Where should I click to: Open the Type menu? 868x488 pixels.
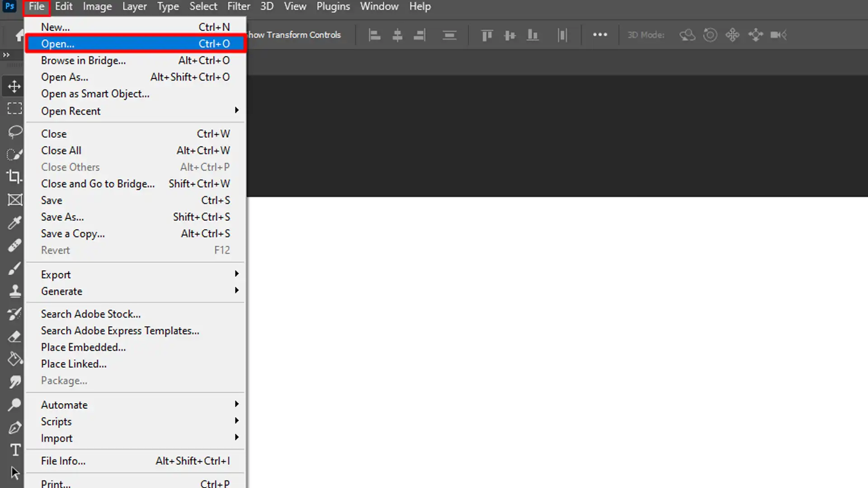point(168,7)
